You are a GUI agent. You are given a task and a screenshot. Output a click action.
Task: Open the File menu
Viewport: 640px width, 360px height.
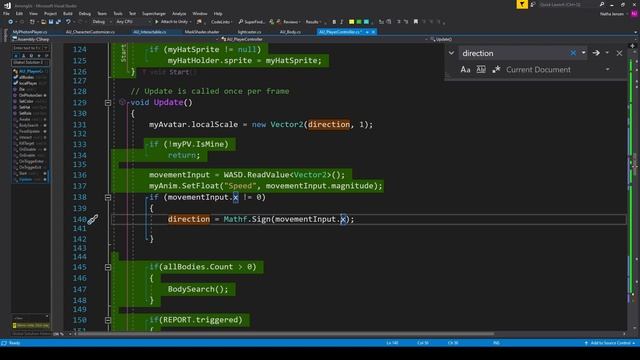[x=6, y=13]
